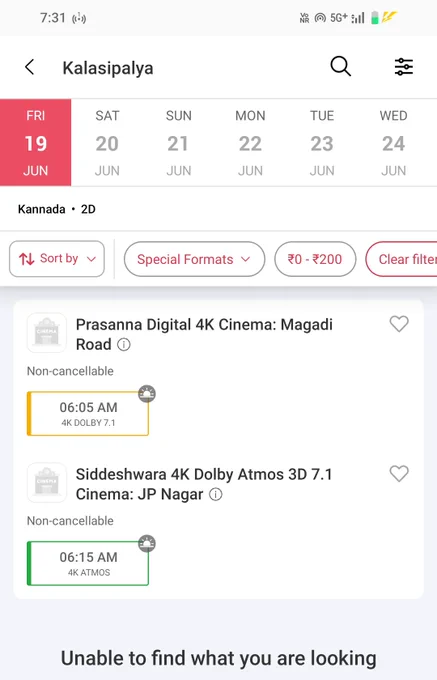
Task: Toggle the ₹0 - ₹200 price filter
Action: (315, 259)
